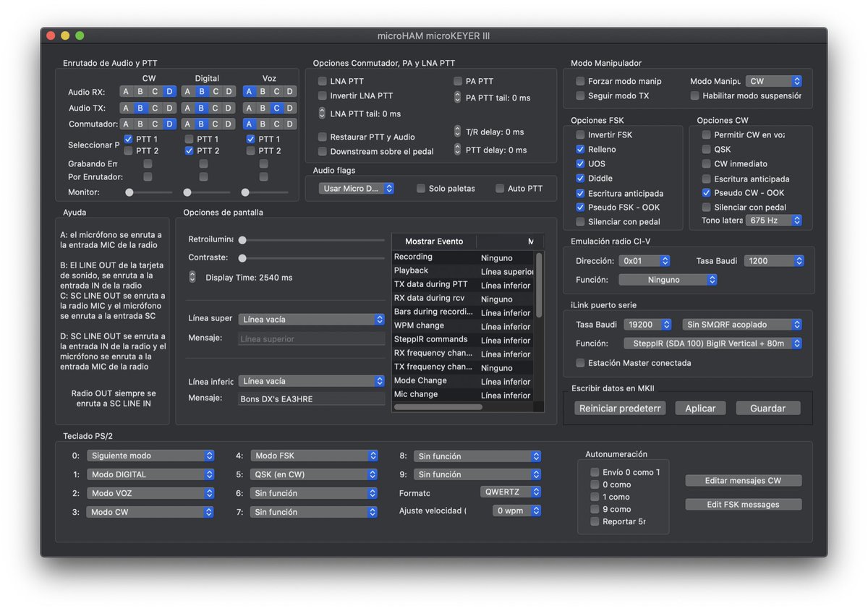Open CI-V Función Ninguno dropdown
The width and height of the screenshot is (868, 611).
click(668, 279)
